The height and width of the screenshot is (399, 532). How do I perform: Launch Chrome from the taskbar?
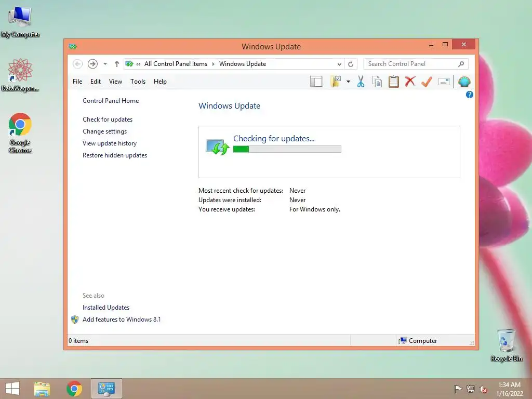pyautogui.click(x=74, y=389)
